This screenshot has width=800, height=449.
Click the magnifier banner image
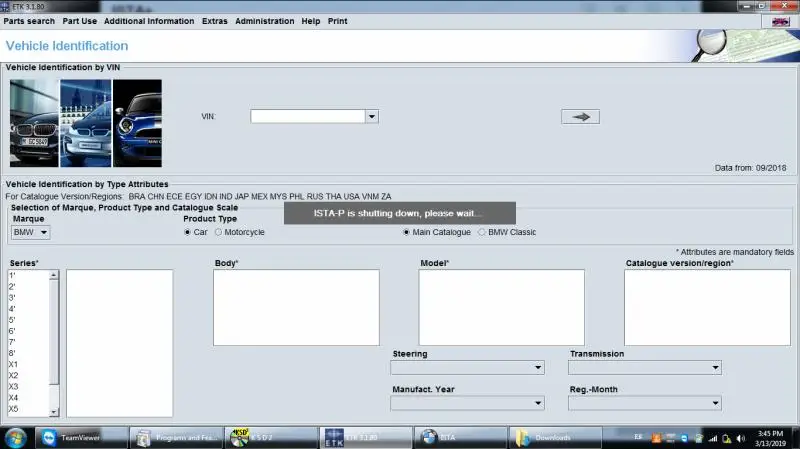(746, 46)
